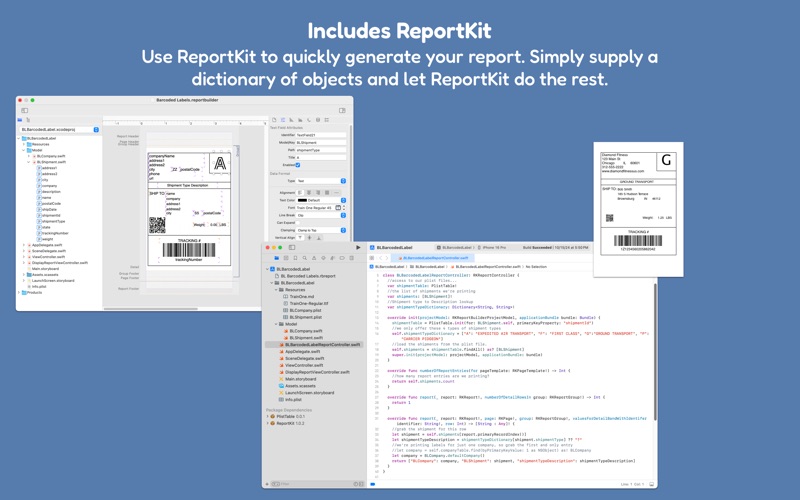Screen dimensions: 800x500
Task: Collapse Resources group in Xcode navigator
Action: [x=276, y=290]
